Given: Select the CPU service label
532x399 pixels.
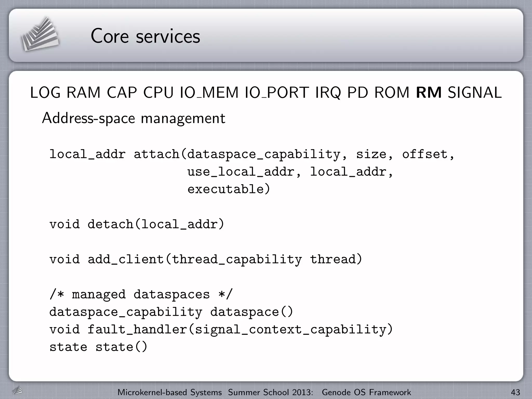Looking at the screenshot, I should (158, 93).
